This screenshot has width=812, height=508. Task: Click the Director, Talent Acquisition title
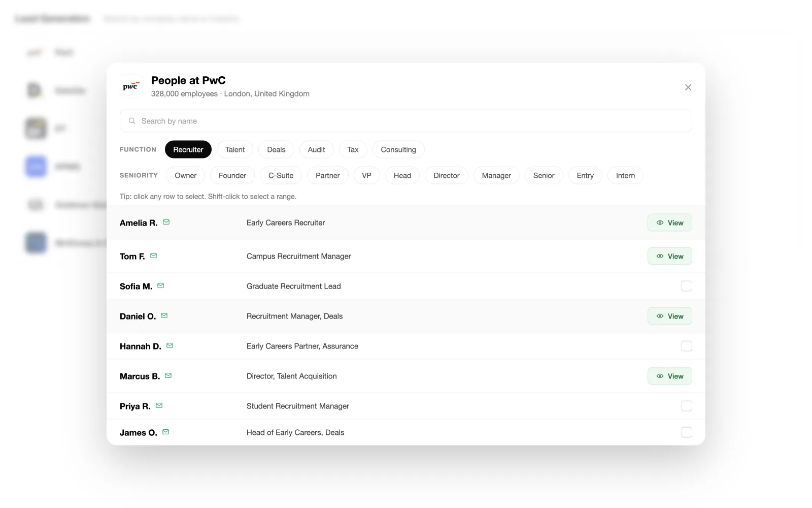point(292,376)
